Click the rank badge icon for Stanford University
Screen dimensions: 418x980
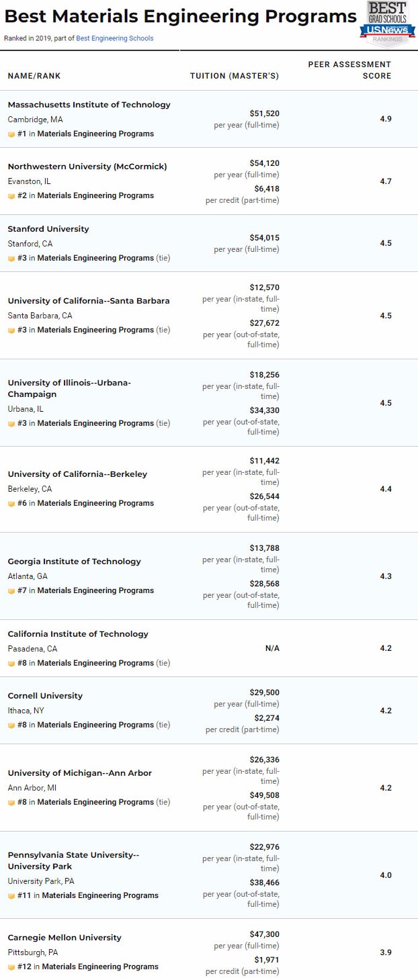click(x=11, y=259)
